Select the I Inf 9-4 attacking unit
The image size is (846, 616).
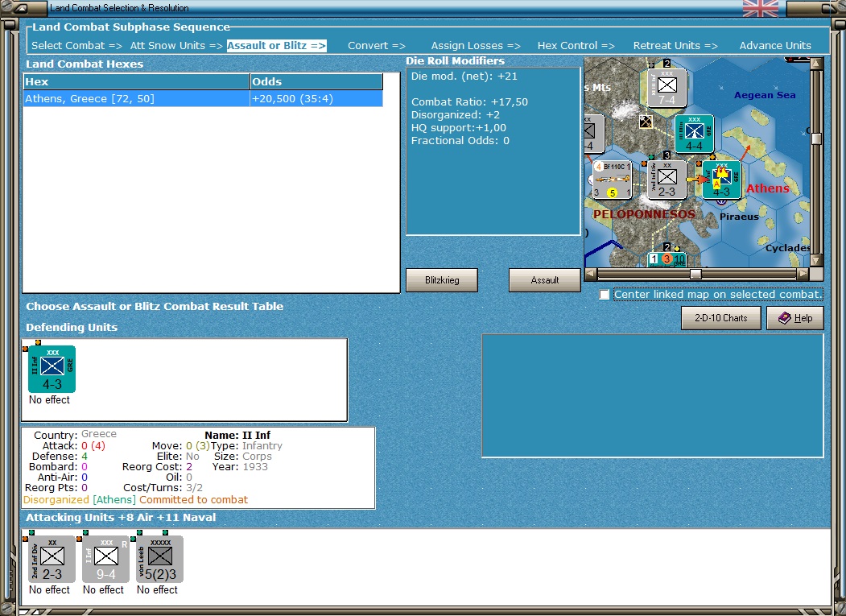click(x=105, y=560)
